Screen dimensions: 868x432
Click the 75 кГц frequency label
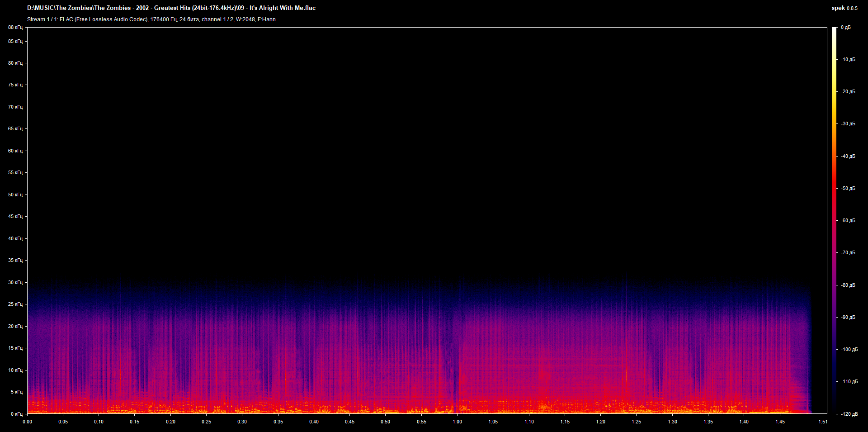15,85
